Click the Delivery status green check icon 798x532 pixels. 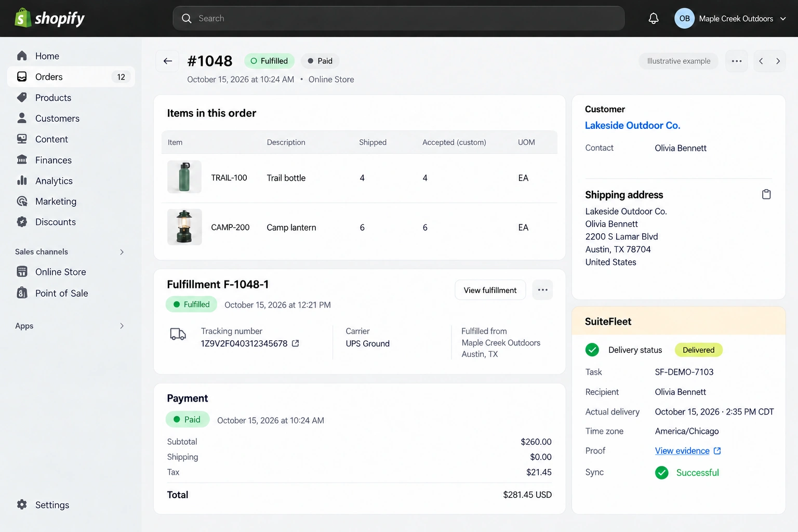(592, 350)
